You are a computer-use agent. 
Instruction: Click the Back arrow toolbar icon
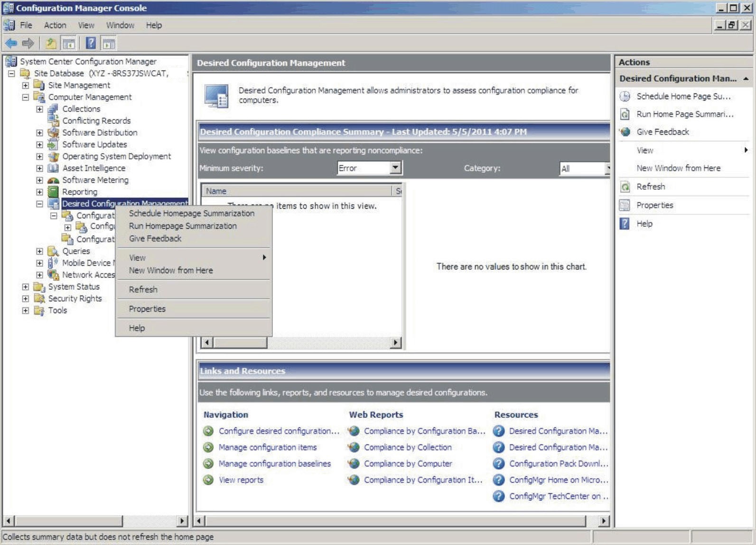click(11, 44)
